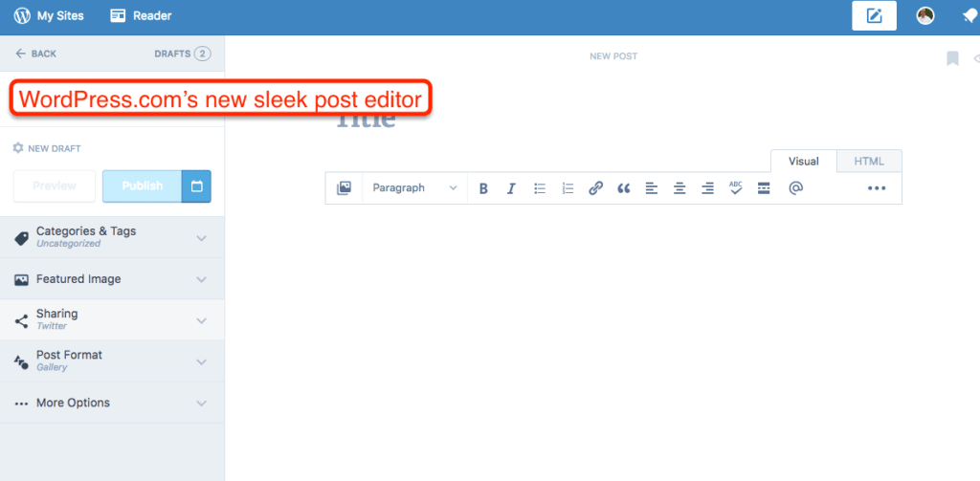Align text center
Viewport: 980px width, 481px height.
pos(680,188)
